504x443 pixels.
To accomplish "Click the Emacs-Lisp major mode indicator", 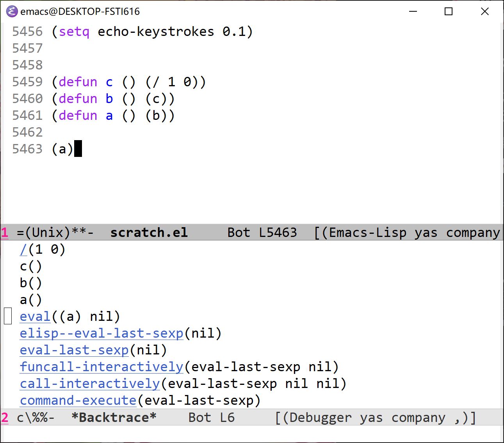I will (367, 233).
